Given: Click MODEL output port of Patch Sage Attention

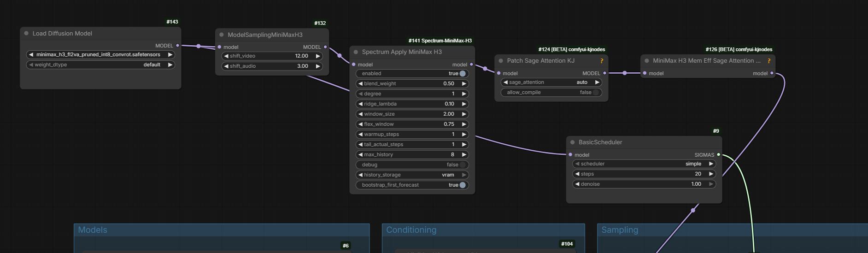Looking at the screenshot, I should [x=604, y=73].
